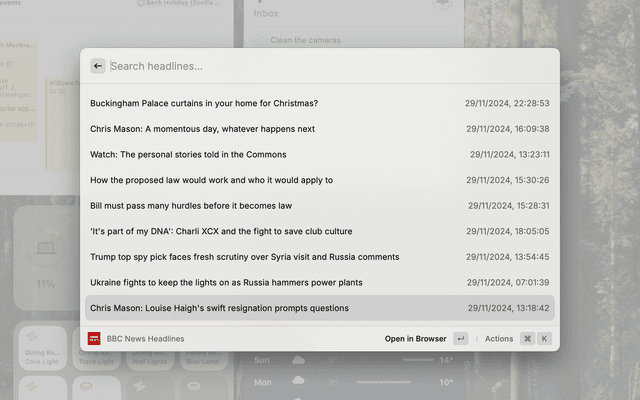Click the BBC News Headlines logo icon
Viewport: 640px width, 400px height.
[x=94, y=339]
